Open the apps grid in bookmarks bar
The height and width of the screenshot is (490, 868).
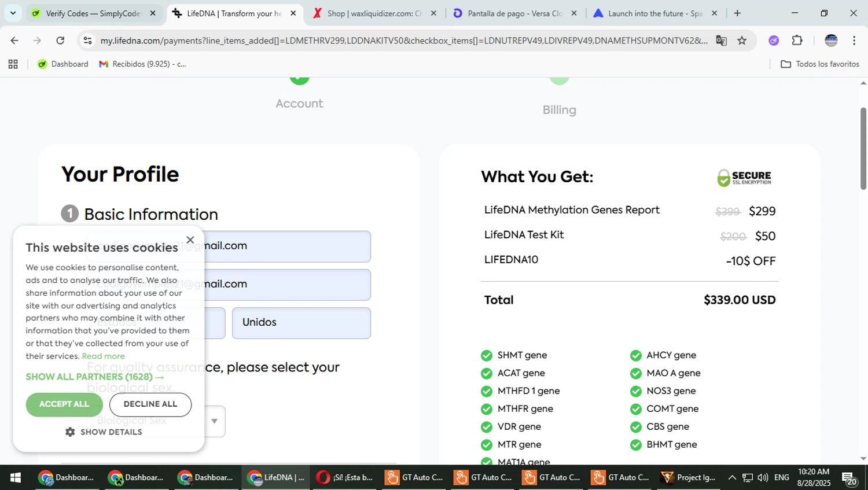(13, 64)
